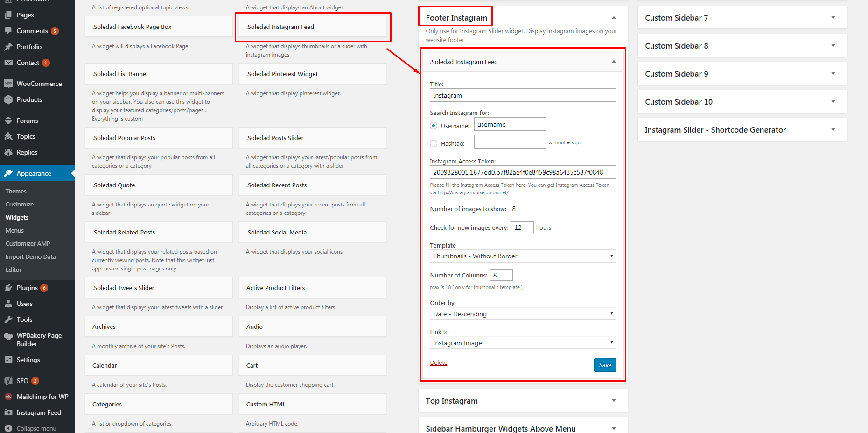Click the Comments count badge 5

55,31
